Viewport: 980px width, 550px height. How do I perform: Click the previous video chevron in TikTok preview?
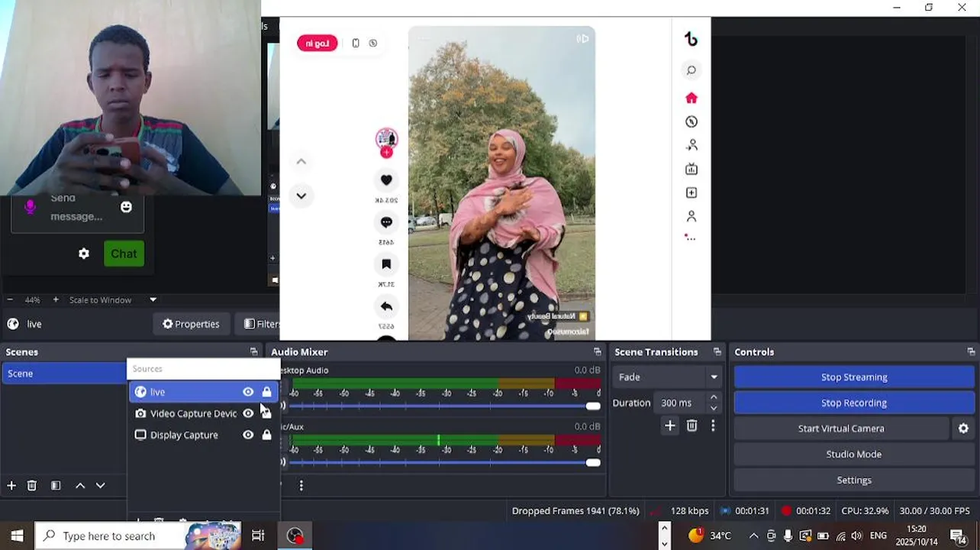pos(301,161)
